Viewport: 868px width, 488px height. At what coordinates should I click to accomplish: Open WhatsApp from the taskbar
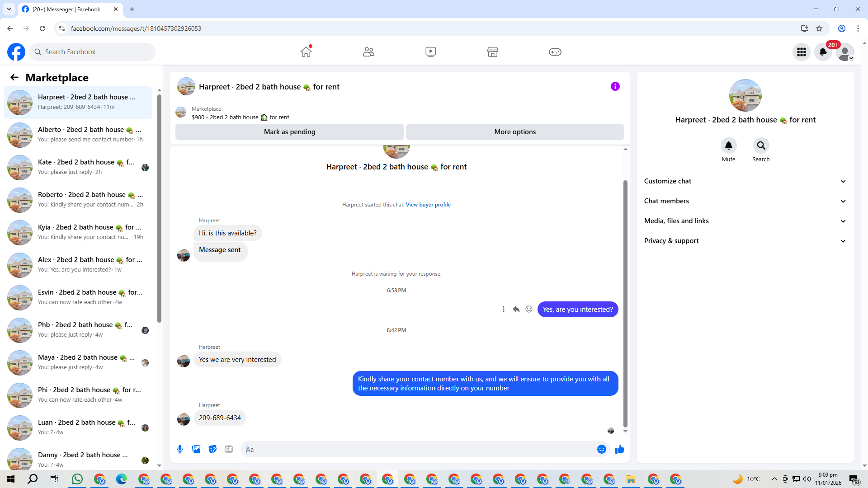[77, 479]
